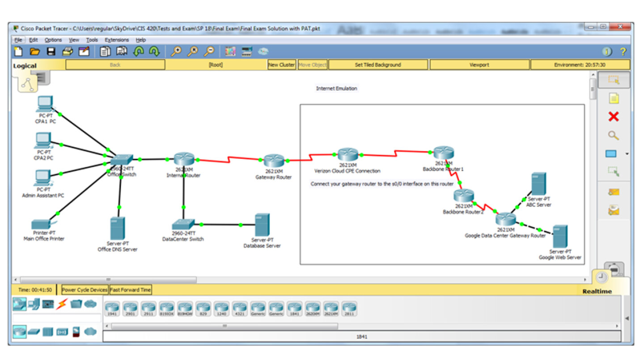Click the [Root] navigation button
644x362 pixels.
tap(216, 65)
